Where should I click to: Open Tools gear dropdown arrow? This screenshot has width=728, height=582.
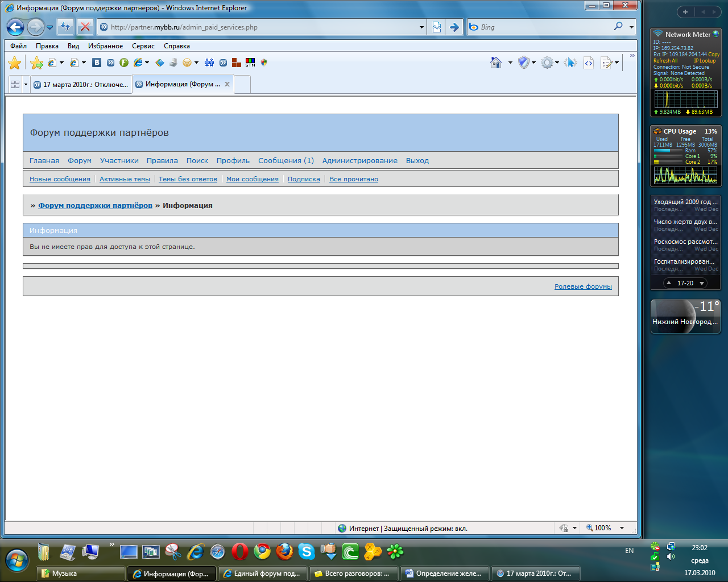[557, 63]
